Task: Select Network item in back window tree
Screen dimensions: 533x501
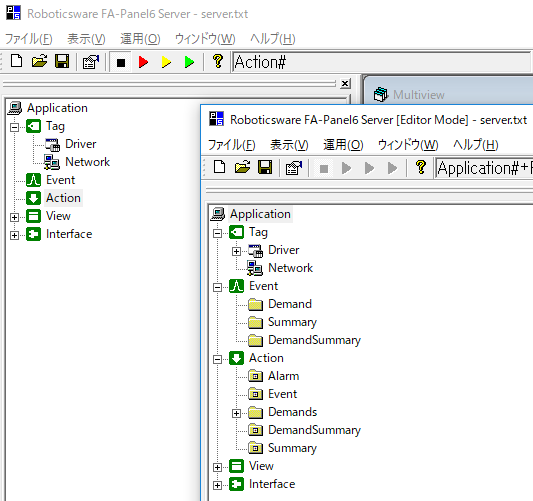Action: pos(87,162)
